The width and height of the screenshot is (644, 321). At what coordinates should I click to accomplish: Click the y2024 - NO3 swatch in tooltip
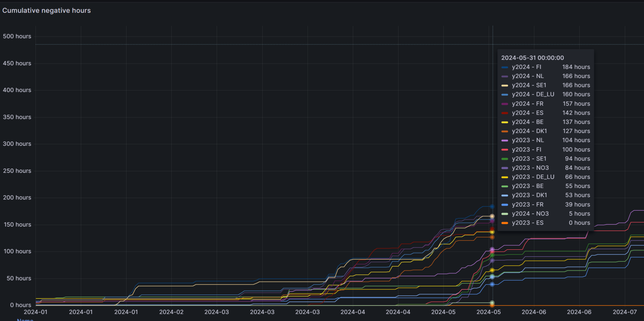click(x=505, y=214)
